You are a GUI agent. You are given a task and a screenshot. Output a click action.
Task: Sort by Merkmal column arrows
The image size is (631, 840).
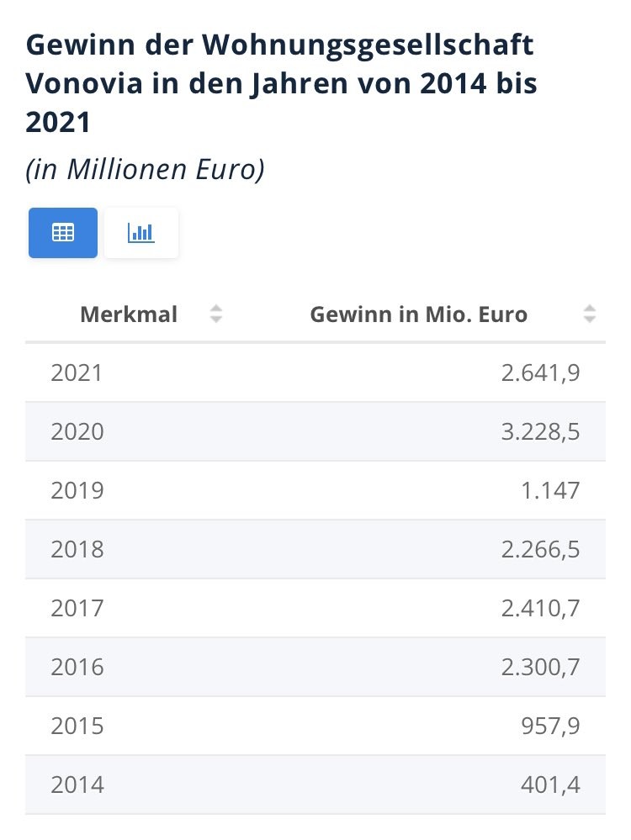coord(216,314)
